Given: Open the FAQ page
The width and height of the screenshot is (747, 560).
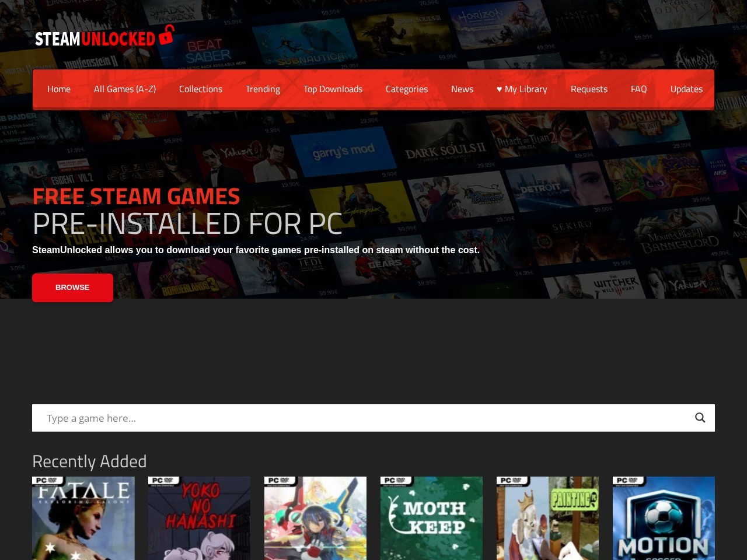Looking at the screenshot, I should tap(638, 89).
